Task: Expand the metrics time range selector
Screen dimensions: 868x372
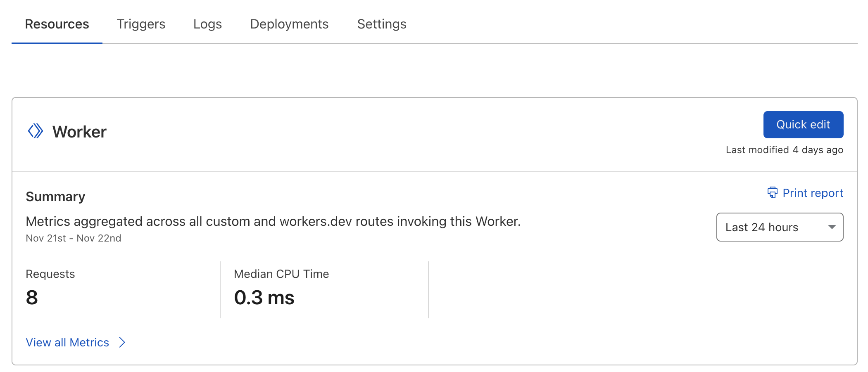Action: click(x=779, y=227)
